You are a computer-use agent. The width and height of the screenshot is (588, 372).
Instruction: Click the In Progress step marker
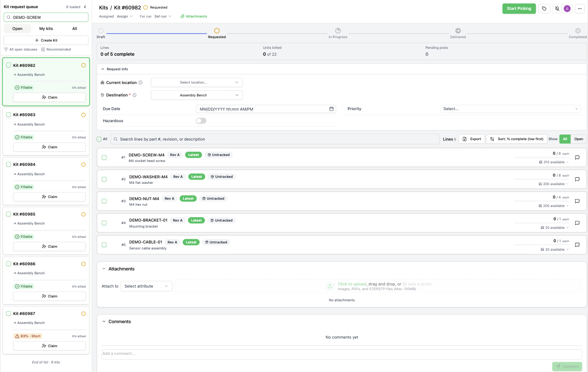[337, 31]
